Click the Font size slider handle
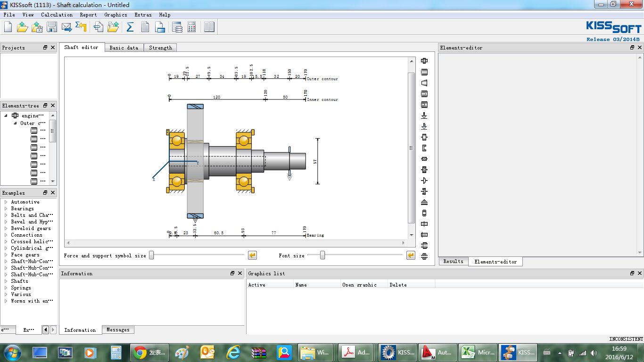The height and width of the screenshot is (362, 644). pyautogui.click(x=322, y=255)
